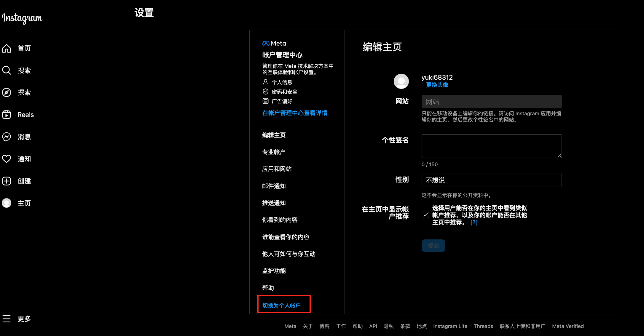Click the 创建 label in sidebar
Screen dimensions: 644x336
click(24, 181)
